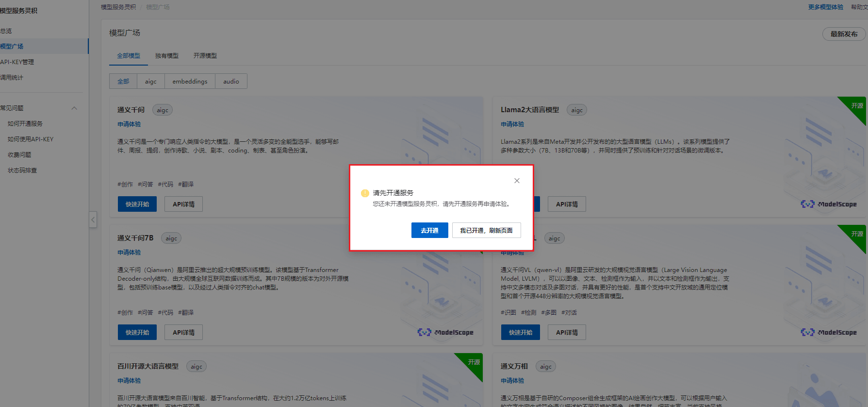Viewport: 868px width, 407px height.
Task: Collapse the 常见问题 section chevron
Action: pyautogui.click(x=74, y=108)
